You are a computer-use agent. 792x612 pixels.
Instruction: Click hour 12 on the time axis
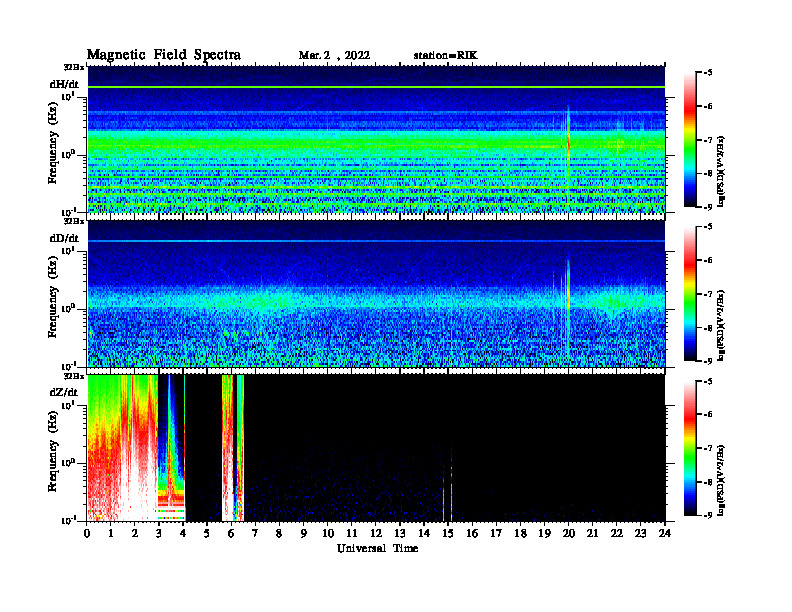coord(376,533)
